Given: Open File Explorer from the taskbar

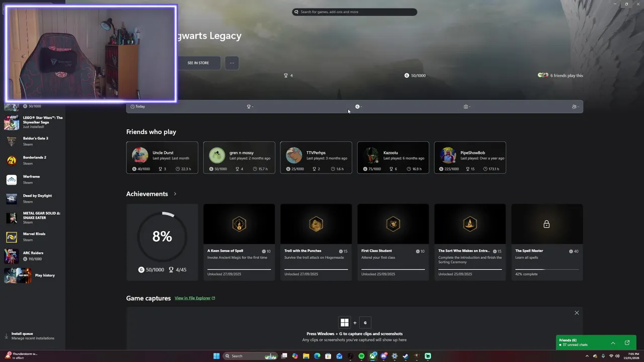Looking at the screenshot, I should pos(306,356).
